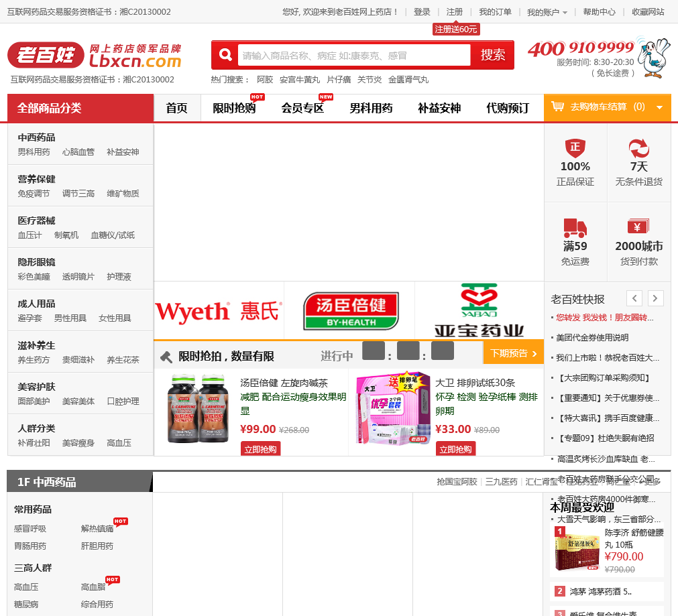
Task: Click 立即抢购 for 大卫 排卵试纸
Action: tap(455, 449)
